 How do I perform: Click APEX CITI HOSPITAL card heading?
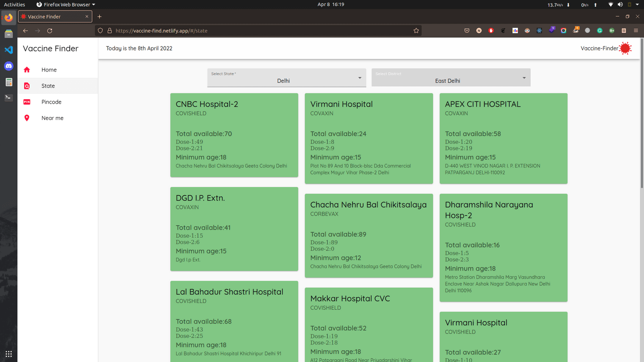point(483,104)
